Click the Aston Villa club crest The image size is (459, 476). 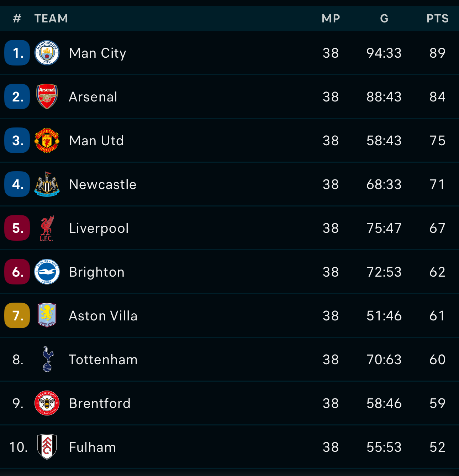coord(47,315)
